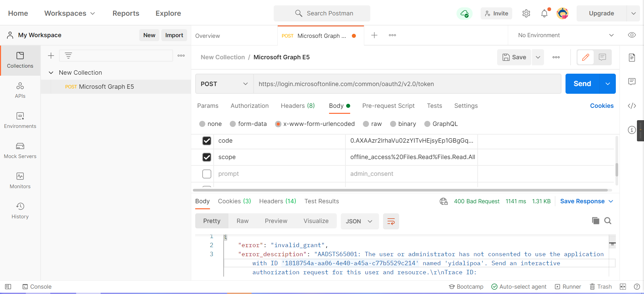644x294 pixels.
Task: Click the Invite button
Action: point(496,13)
